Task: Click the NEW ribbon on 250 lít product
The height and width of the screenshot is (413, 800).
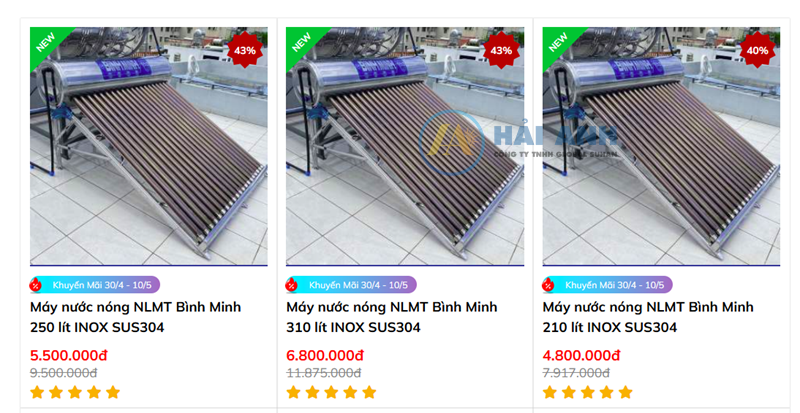Action: (x=46, y=43)
